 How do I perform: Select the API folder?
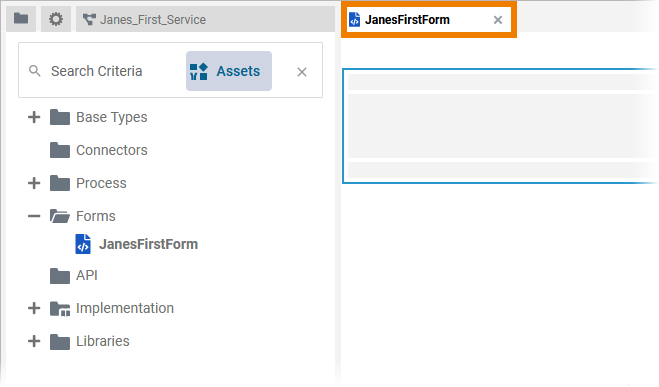pos(87,275)
